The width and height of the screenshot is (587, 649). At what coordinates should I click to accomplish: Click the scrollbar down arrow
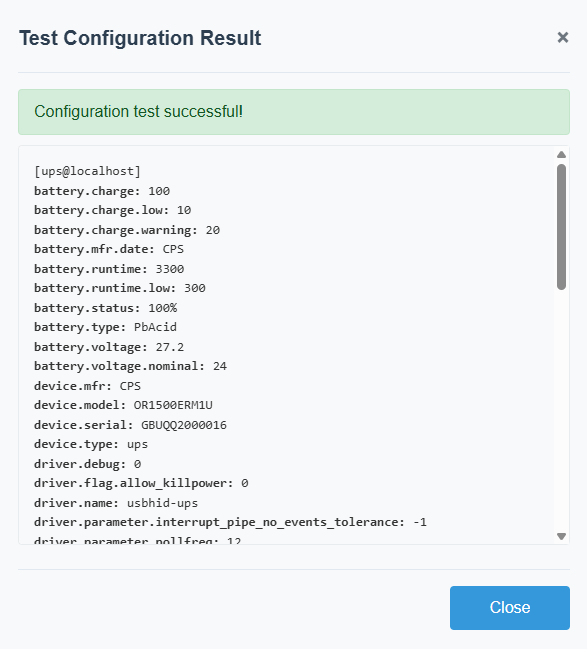[x=561, y=536]
